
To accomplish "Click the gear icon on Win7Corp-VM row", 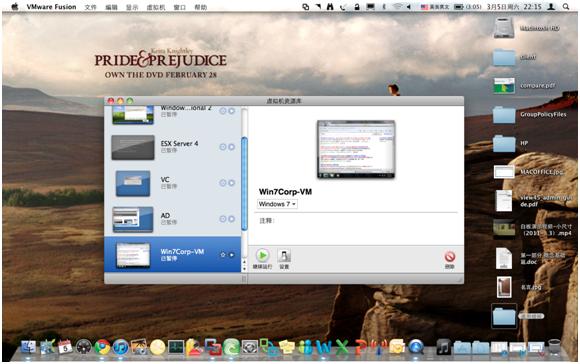I will (x=223, y=255).
